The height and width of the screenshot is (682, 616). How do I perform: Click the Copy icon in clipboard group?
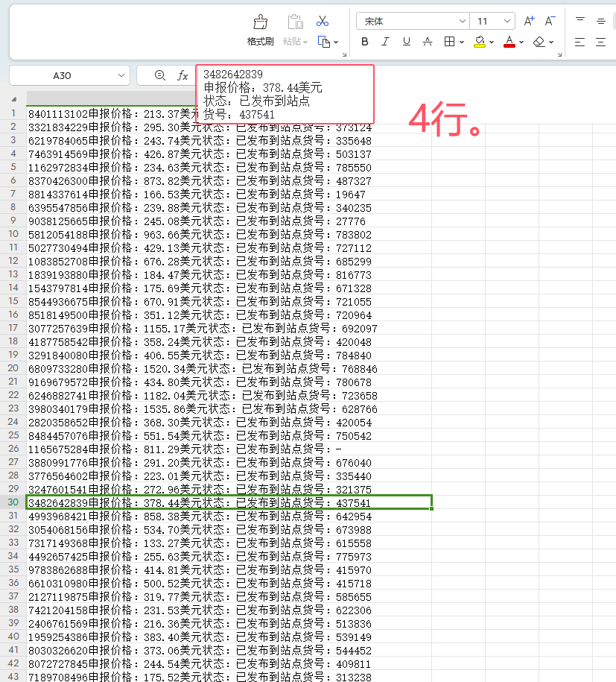[323, 42]
